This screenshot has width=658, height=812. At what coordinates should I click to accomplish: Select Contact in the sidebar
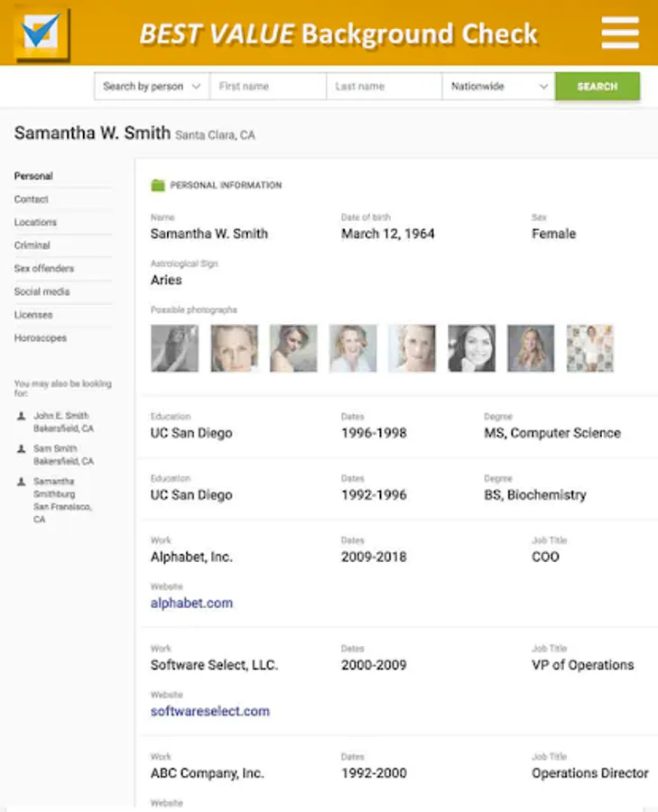[x=31, y=198]
